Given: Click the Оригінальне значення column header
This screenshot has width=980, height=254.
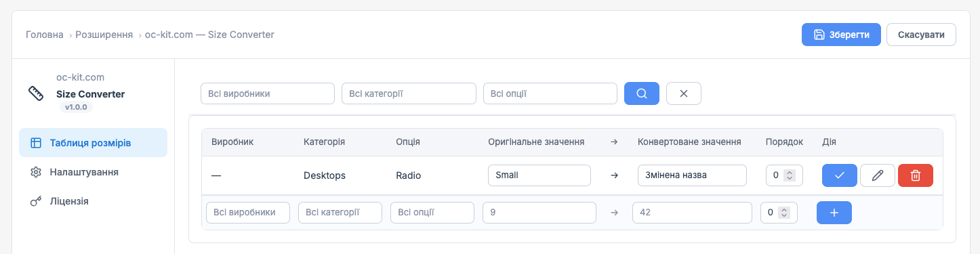Looking at the screenshot, I should click(x=536, y=142).
